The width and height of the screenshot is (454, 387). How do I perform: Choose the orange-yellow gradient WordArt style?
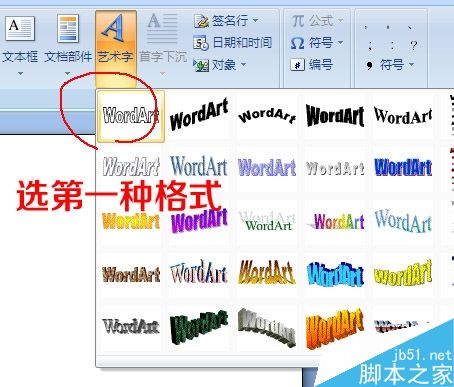point(131,221)
